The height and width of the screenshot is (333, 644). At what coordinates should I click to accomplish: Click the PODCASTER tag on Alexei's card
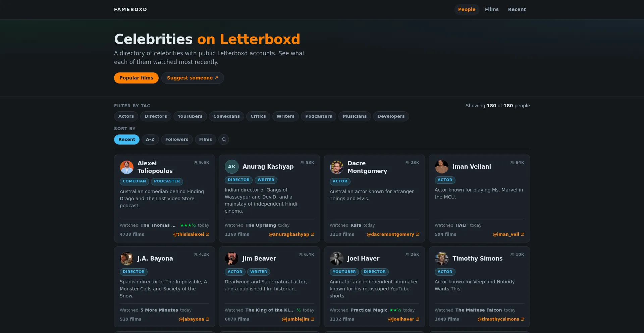point(167,181)
